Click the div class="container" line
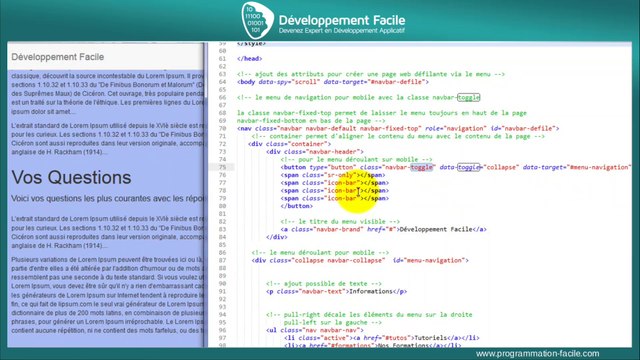The width and height of the screenshot is (640, 360). point(289,144)
